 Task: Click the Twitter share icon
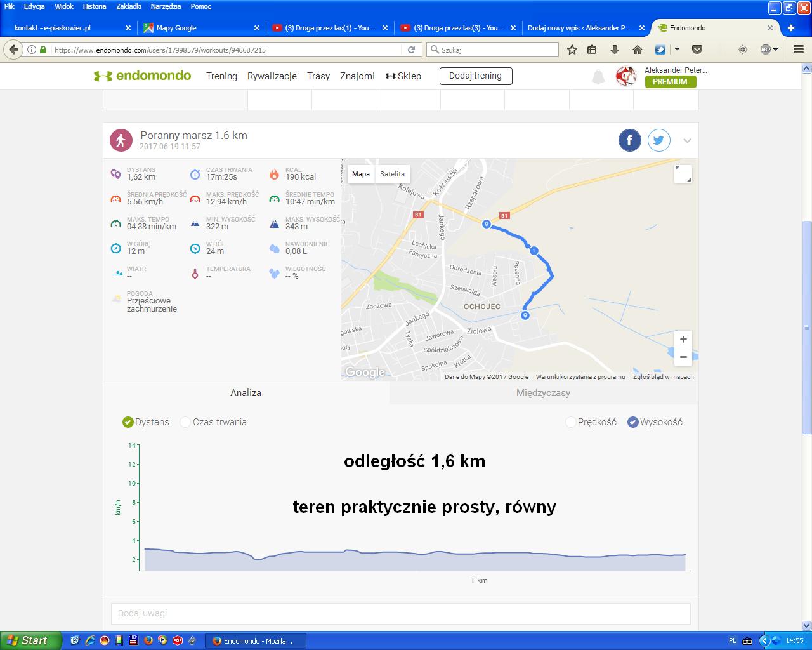click(x=658, y=140)
